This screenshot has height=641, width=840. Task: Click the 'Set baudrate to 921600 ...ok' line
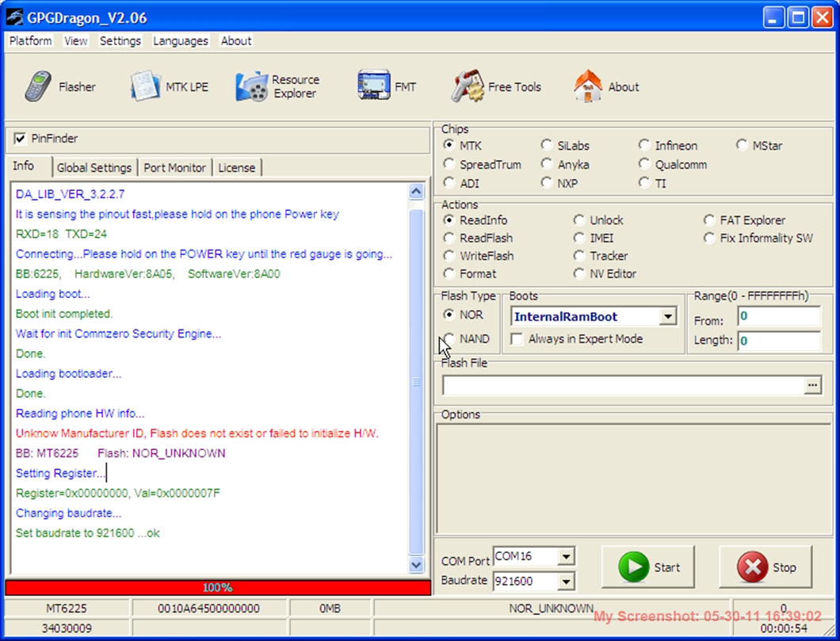click(x=88, y=532)
